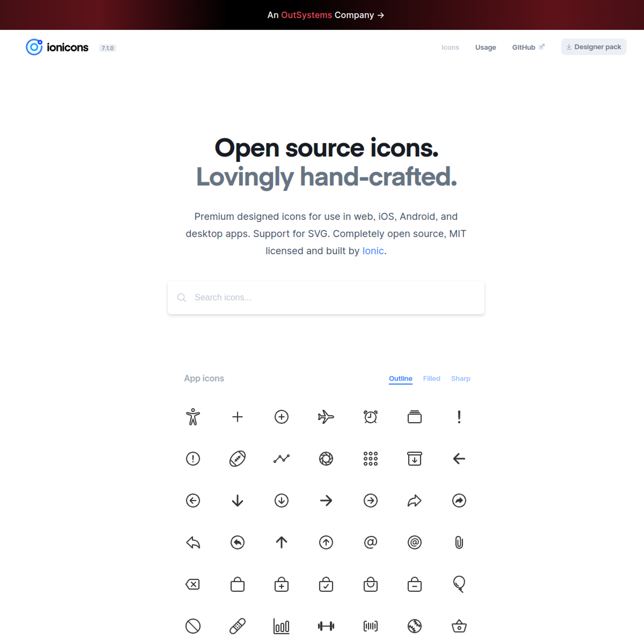Focus the Search icons field
The width and height of the screenshot is (644, 644).
click(326, 297)
